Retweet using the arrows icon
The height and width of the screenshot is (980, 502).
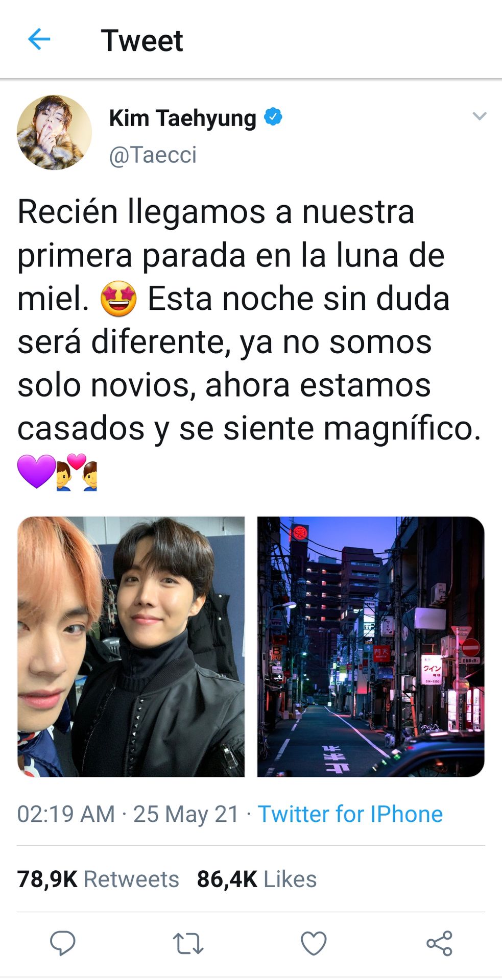coord(188,943)
